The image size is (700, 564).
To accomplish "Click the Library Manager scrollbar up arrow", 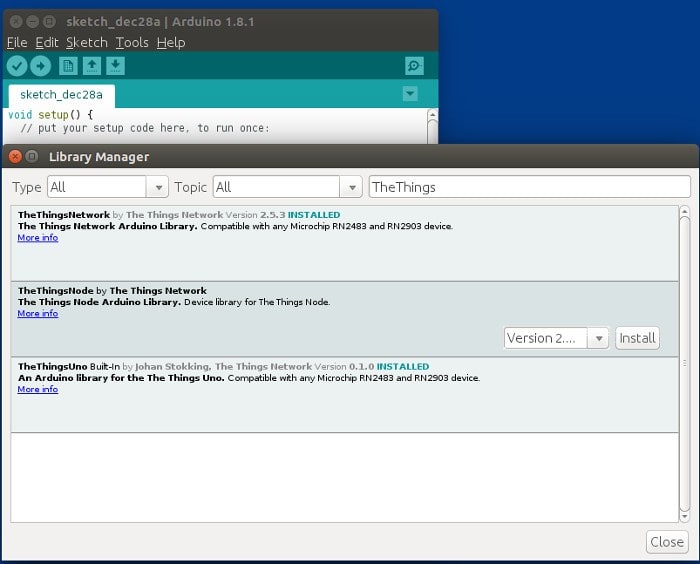I will click(x=684, y=211).
